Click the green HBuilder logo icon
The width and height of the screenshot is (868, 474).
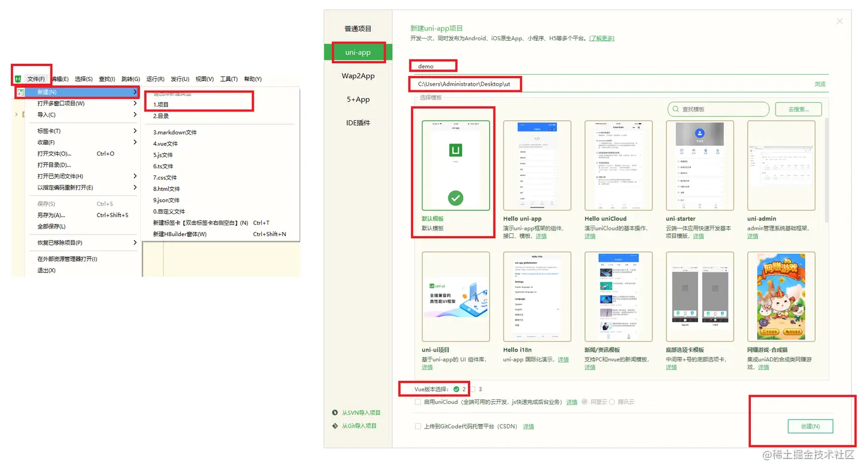click(18, 79)
